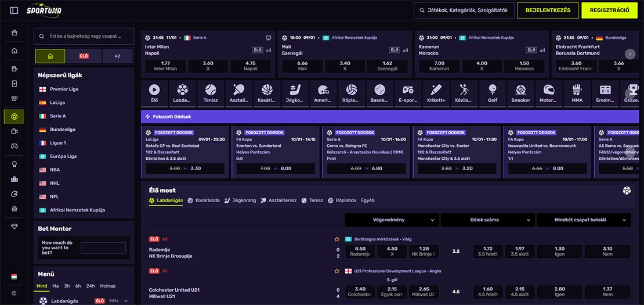Open the Gólok száma market dropdown
The height and width of the screenshot is (305, 644).
click(x=487, y=220)
